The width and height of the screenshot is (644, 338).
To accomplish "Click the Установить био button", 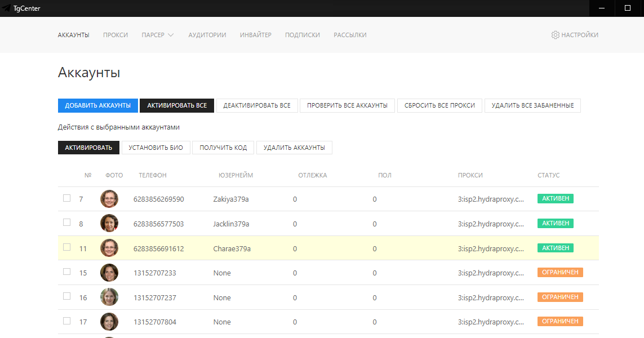I will click(156, 148).
